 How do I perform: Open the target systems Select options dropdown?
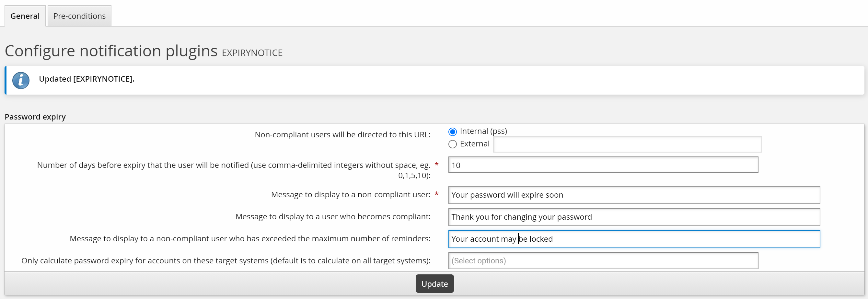(603, 261)
